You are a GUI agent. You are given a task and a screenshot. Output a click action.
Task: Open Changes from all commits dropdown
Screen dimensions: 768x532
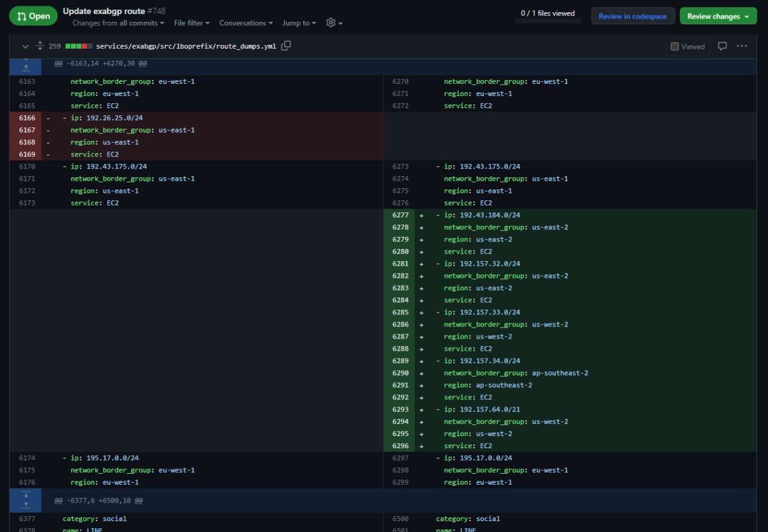(x=118, y=23)
